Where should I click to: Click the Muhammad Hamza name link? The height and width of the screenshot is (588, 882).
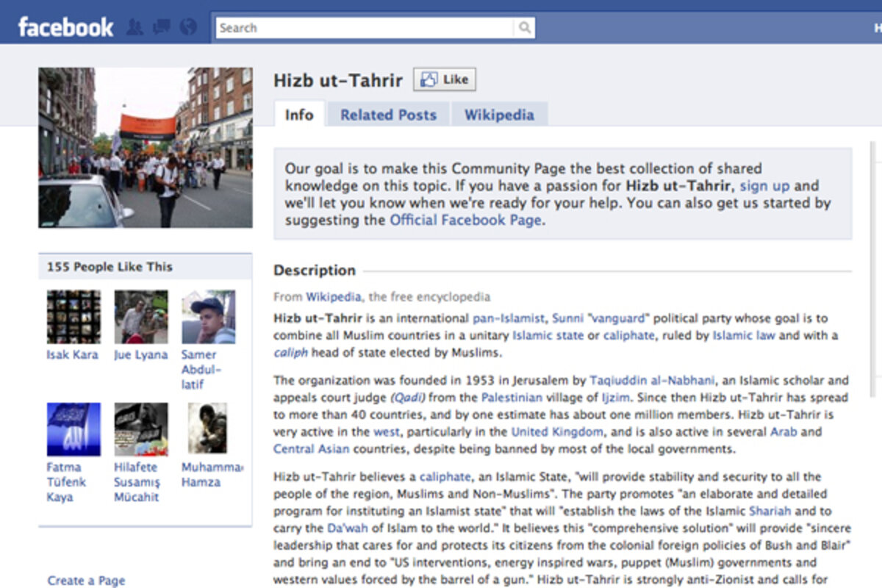tap(212, 475)
